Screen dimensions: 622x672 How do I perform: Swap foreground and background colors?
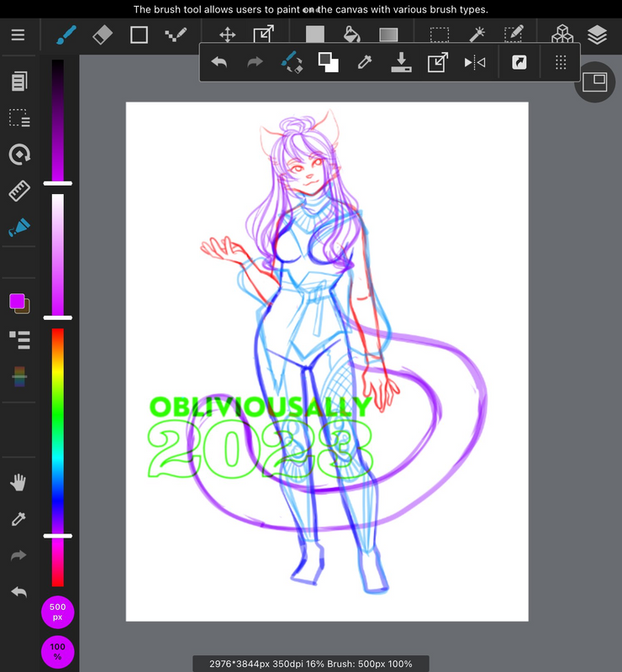tap(328, 62)
